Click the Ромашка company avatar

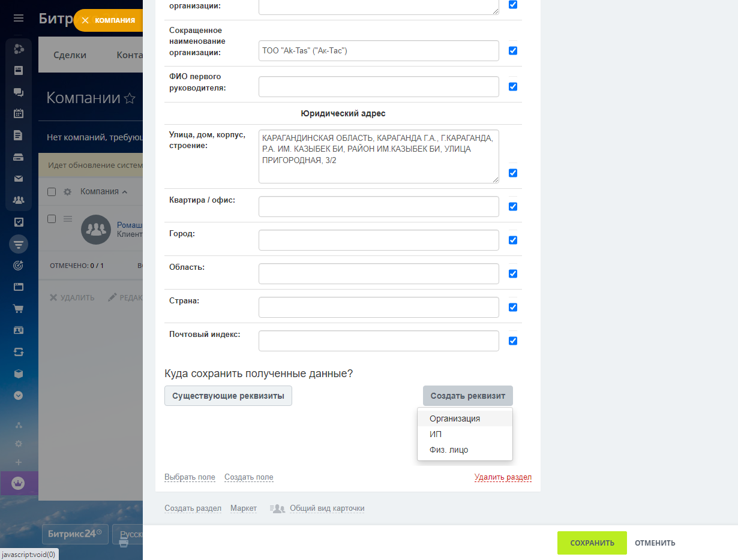[96, 230]
